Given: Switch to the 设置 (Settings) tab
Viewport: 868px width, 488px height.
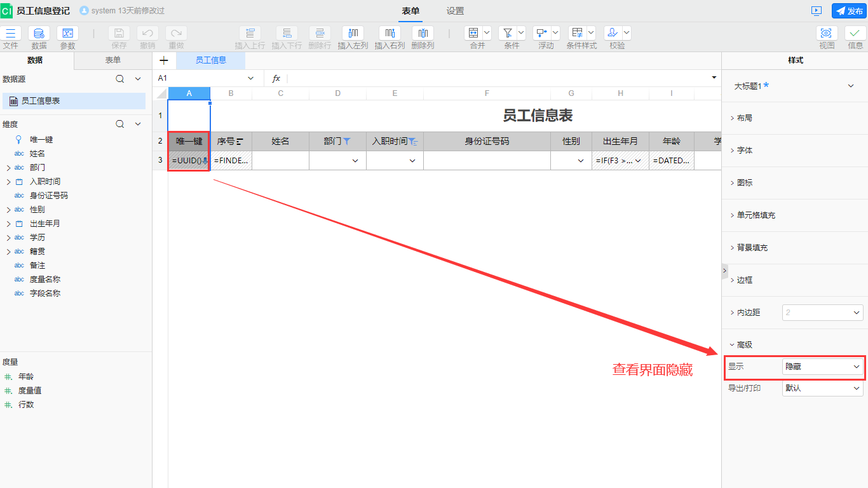Looking at the screenshot, I should coord(455,11).
